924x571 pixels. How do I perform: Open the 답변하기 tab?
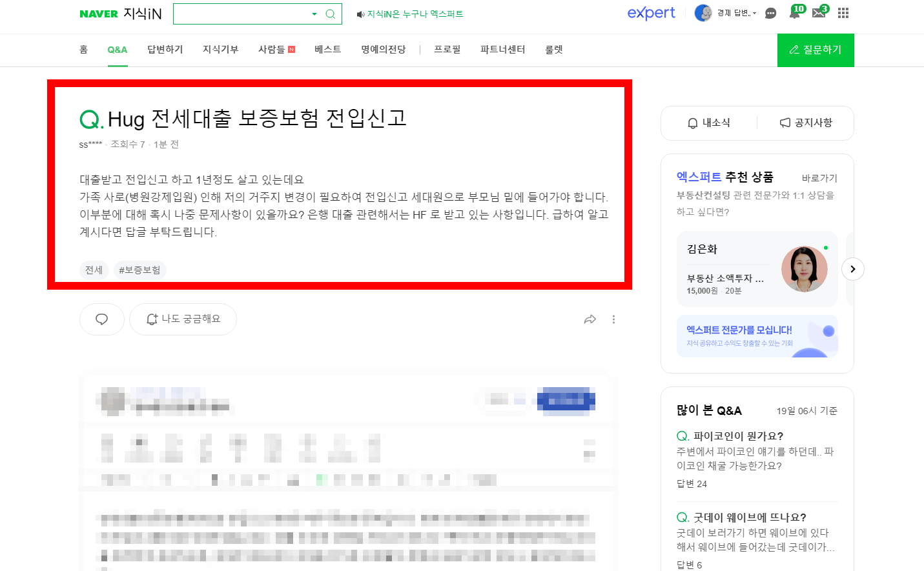[x=165, y=50]
